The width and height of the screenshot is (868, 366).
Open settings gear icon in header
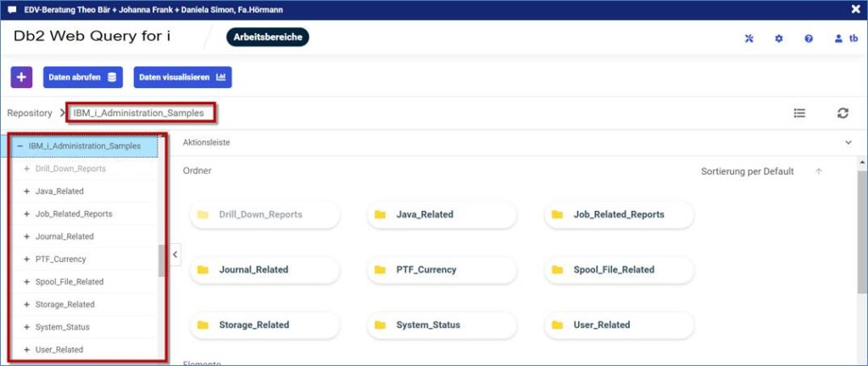tap(779, 39)
